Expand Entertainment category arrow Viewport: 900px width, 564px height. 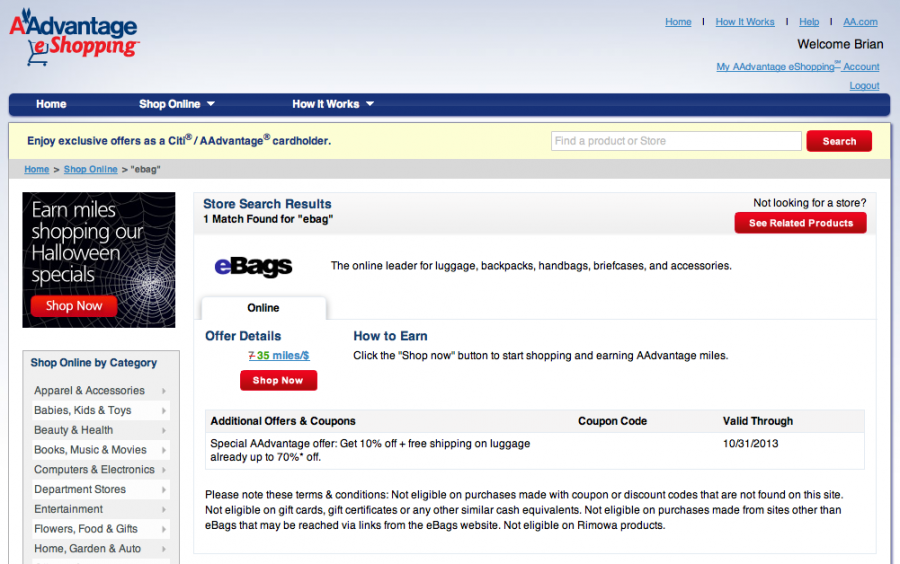(164, 509)
